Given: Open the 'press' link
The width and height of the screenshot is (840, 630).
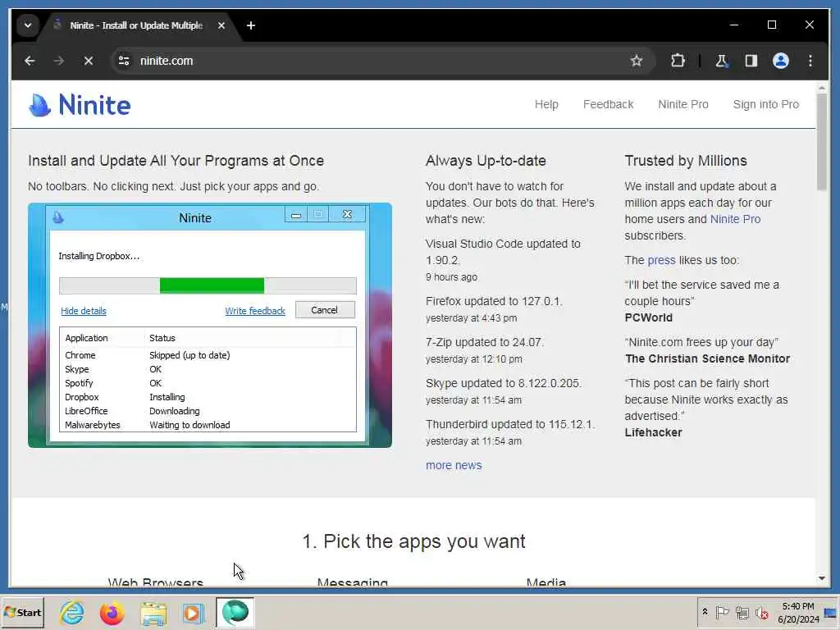Looking at the screenshot, I should point(662,260).
